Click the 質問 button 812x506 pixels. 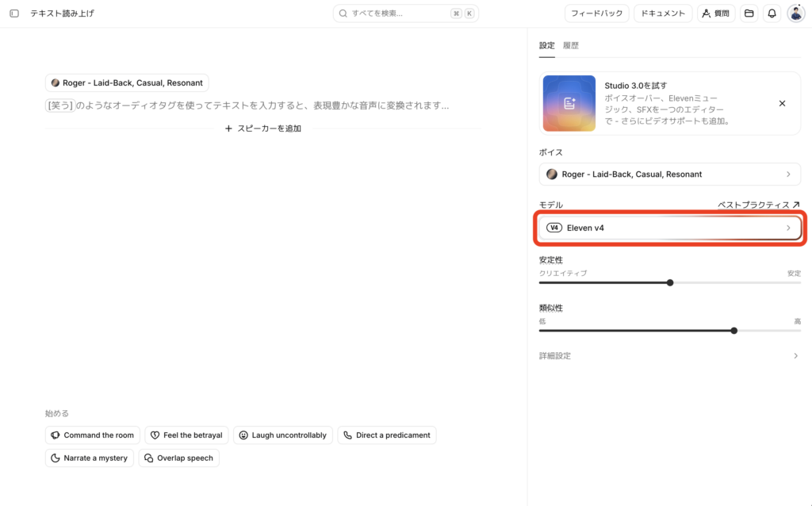(x=716, y=13)
